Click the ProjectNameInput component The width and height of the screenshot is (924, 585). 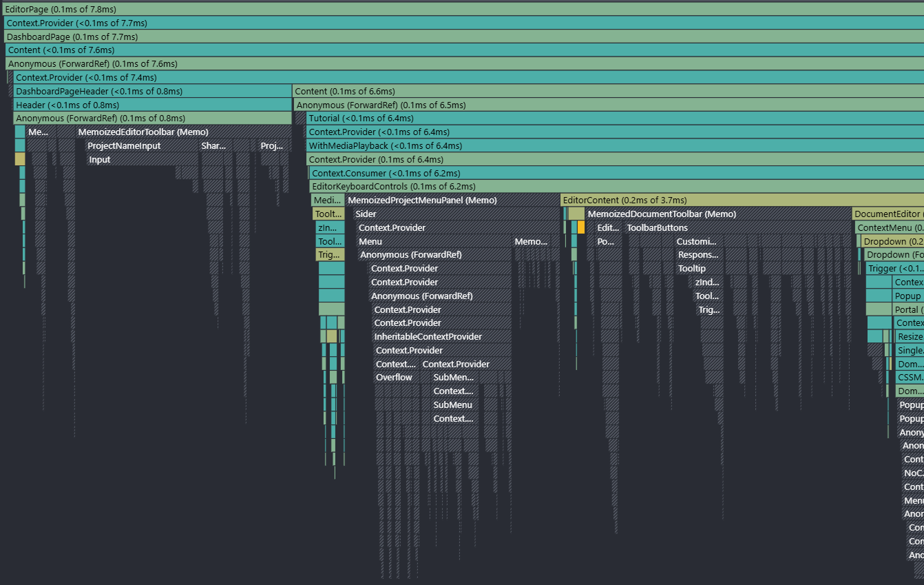click(x=124, y=145)
